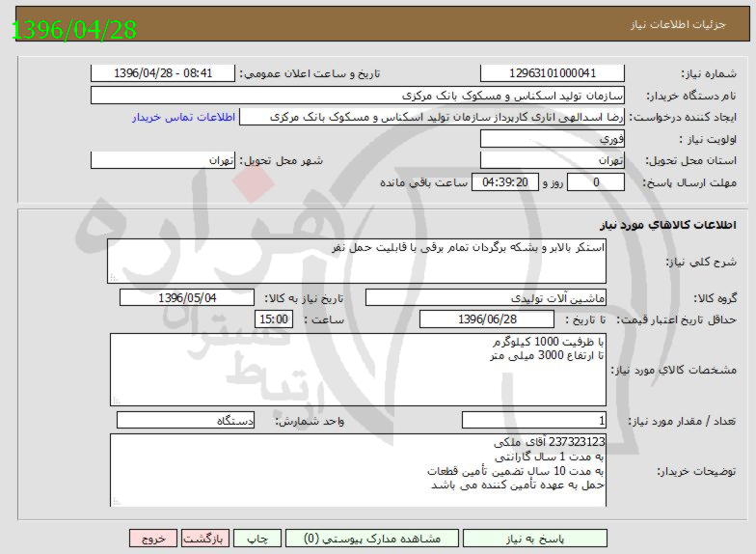Click the 'نام دستگاه خریدار:' label
756x554 pixels.
pos(690,96)
